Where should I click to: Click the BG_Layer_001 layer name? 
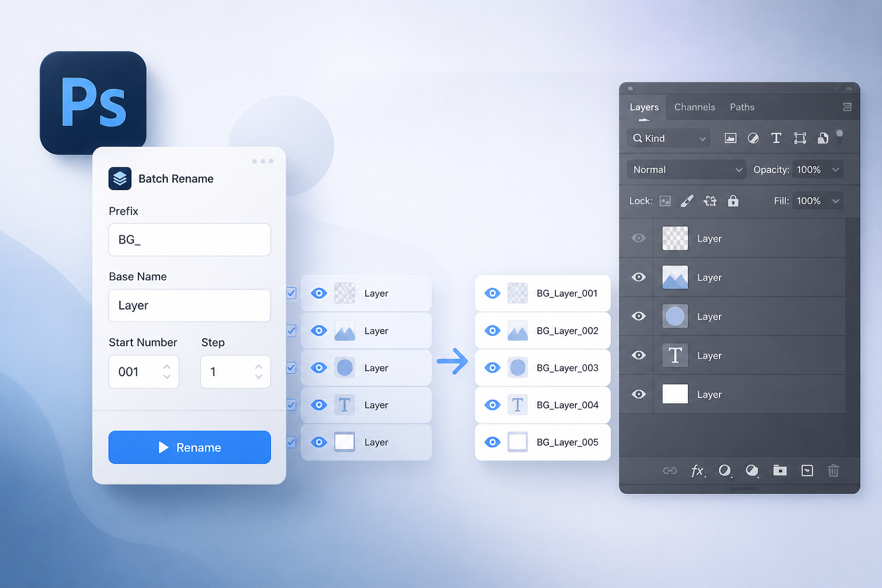(x=567, y=293)
